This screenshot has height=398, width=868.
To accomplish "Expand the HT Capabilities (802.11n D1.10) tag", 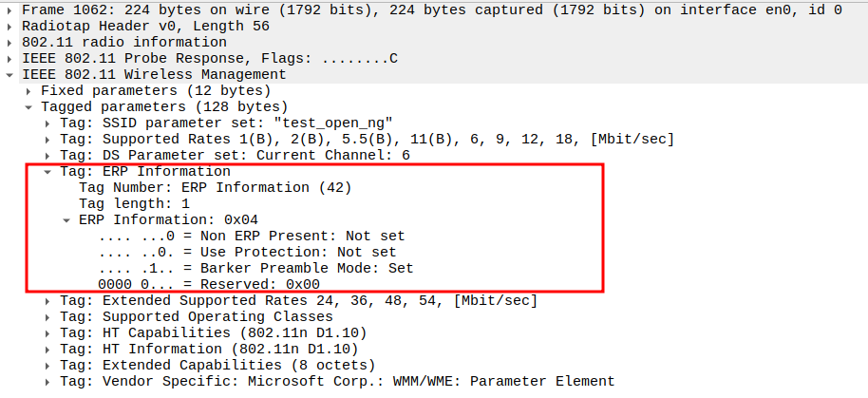I will point(47,333).
